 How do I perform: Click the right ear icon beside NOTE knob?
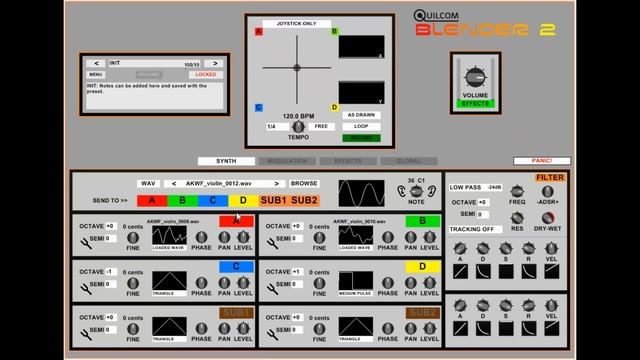(431, 191)
